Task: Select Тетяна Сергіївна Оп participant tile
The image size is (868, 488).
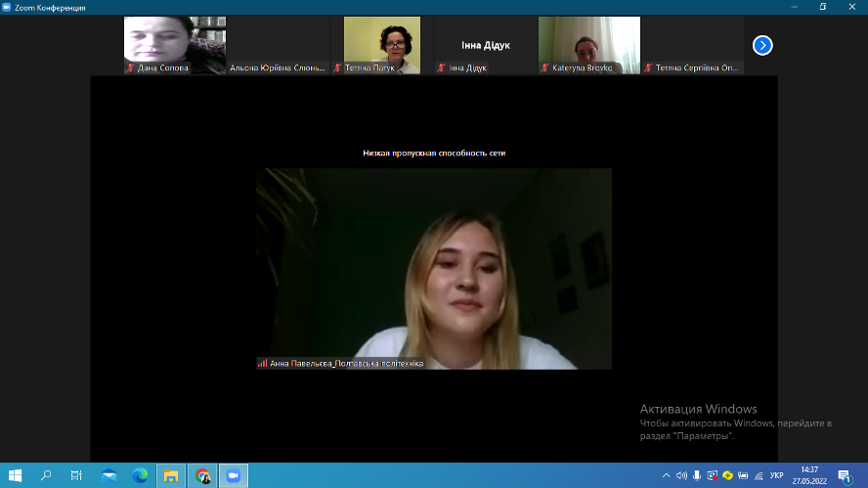Action: coord(692,45)
